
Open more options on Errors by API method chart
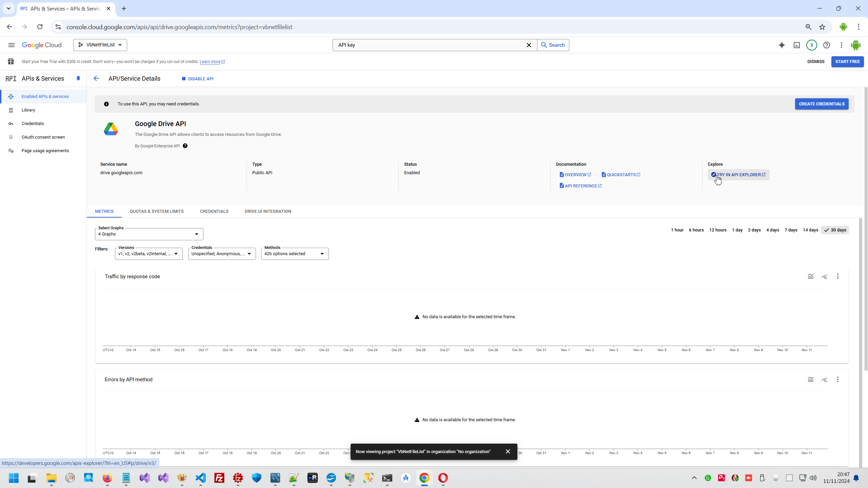coord(837,380)
